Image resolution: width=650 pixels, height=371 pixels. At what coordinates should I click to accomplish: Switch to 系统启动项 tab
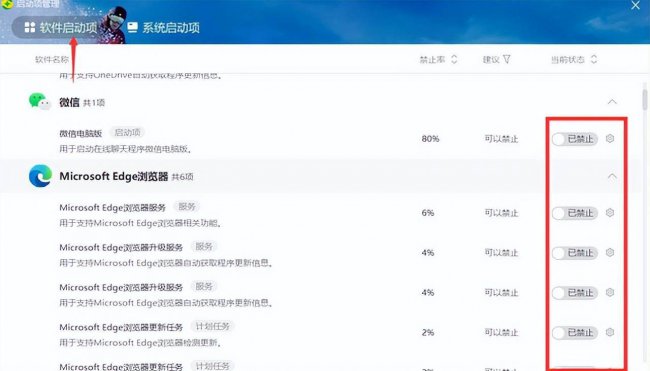[x=164, y=27]
